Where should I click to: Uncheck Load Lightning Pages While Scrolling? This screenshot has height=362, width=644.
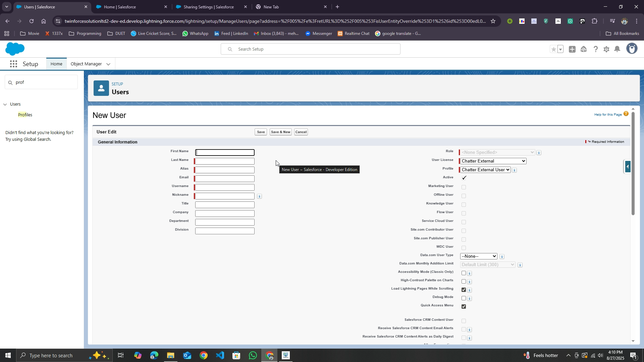[x=464, y=290]
